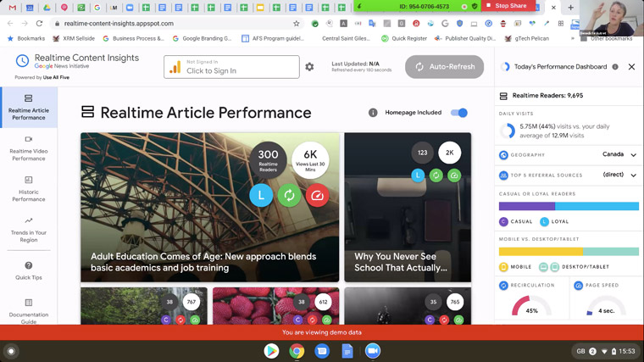Open Realtime Article Performance sidebar item

[28, 108]
